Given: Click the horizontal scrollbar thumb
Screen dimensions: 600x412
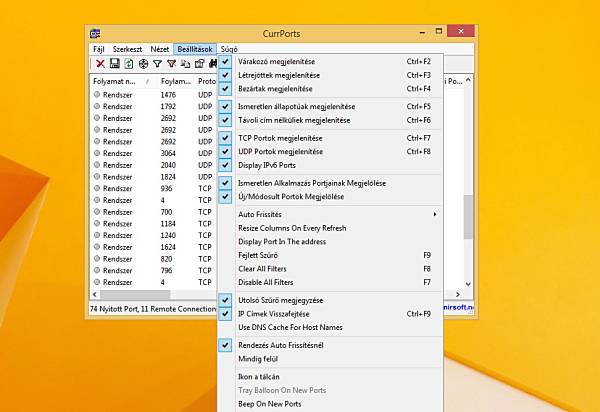Looking at the screenshot, I should click(x=135, y=295).
